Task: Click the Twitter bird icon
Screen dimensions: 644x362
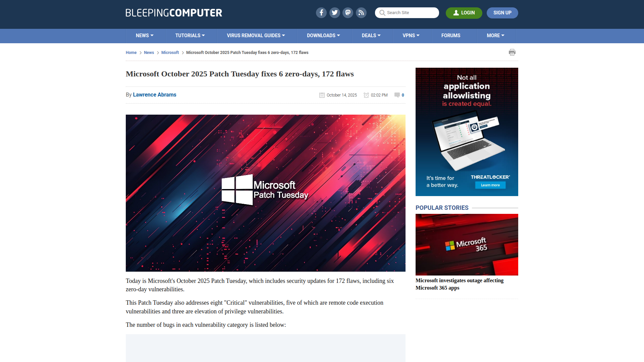Action: [x=334, y=12]
